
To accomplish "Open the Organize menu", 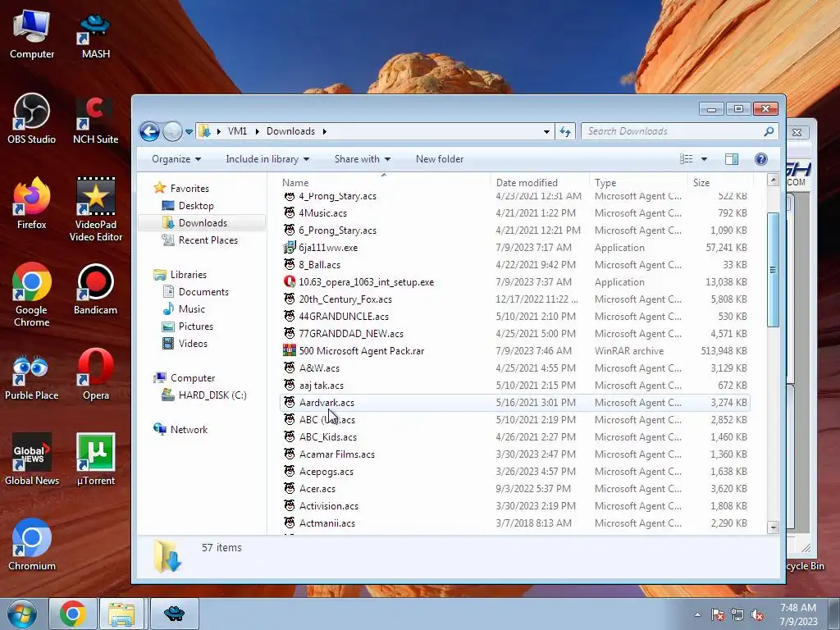I will pos(176,159).
